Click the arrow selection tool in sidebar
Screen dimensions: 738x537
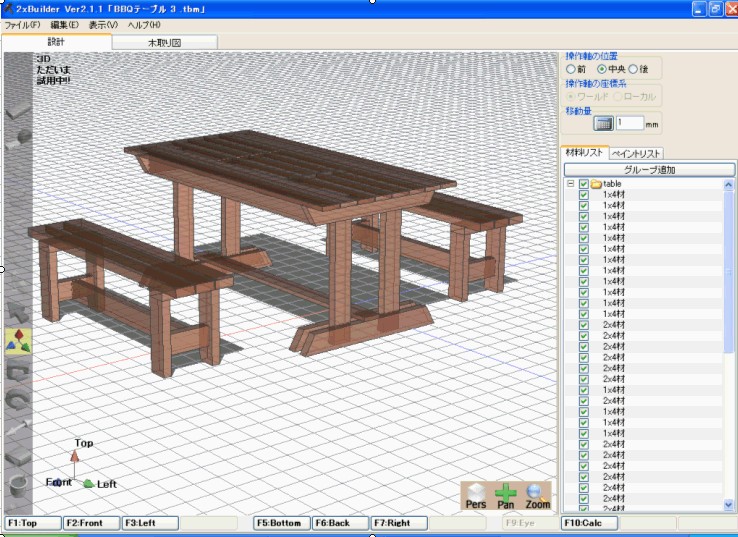tap(18, 313)
